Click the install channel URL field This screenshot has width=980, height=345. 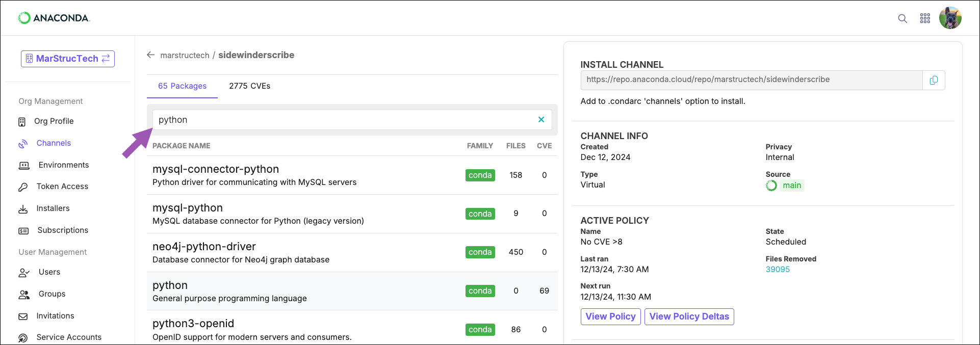coord(752,80)
